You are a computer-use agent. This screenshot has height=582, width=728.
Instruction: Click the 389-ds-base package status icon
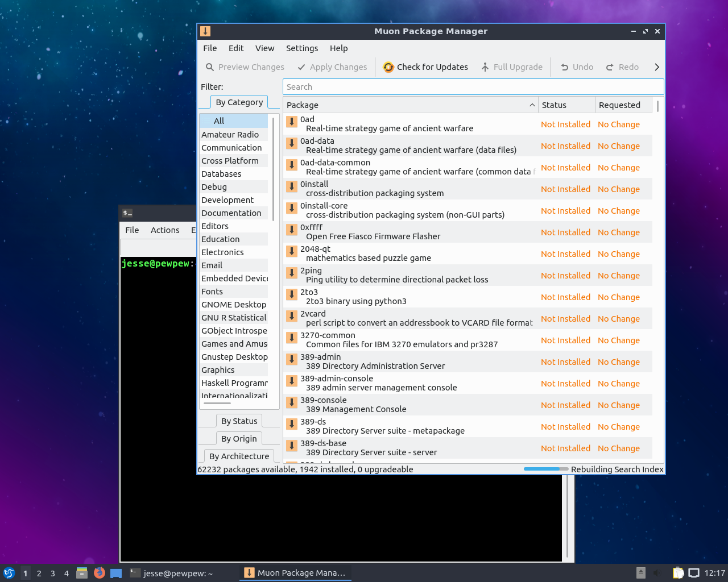point(292,445)
